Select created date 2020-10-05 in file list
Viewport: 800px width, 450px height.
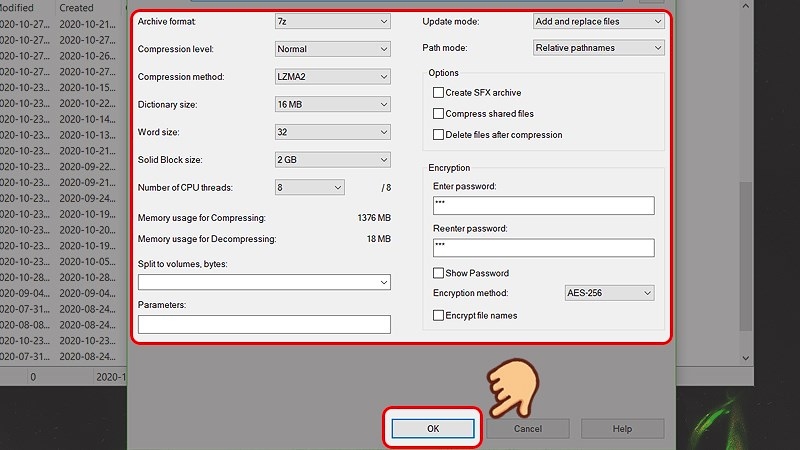[x=87, y=261]
